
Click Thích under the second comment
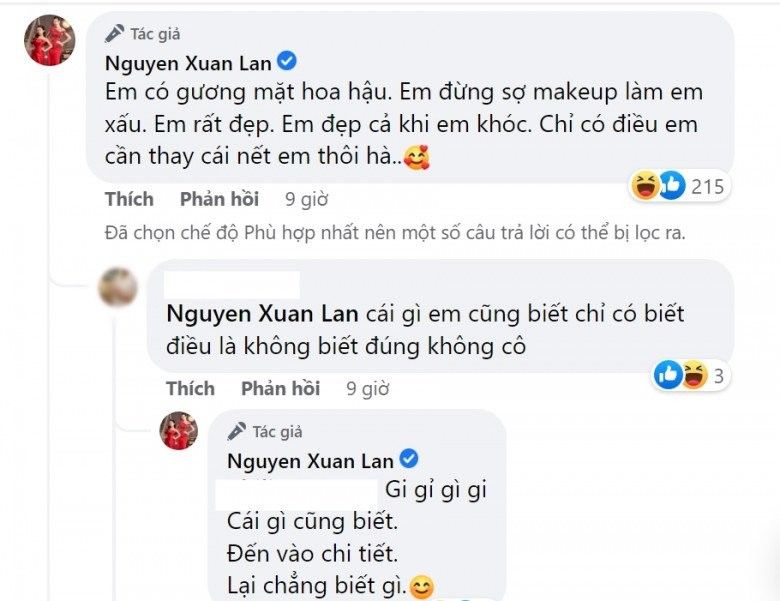(x=191, y=389)
